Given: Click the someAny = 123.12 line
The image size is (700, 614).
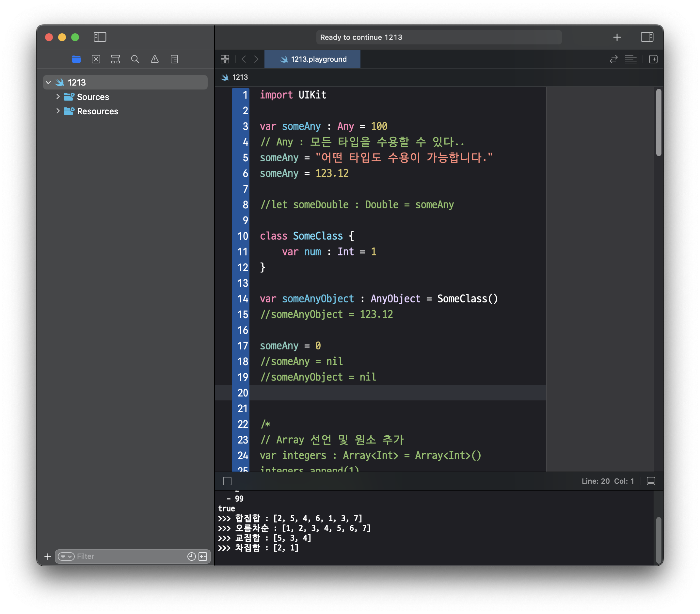Looking at the screenshot, I should [304, 173].
